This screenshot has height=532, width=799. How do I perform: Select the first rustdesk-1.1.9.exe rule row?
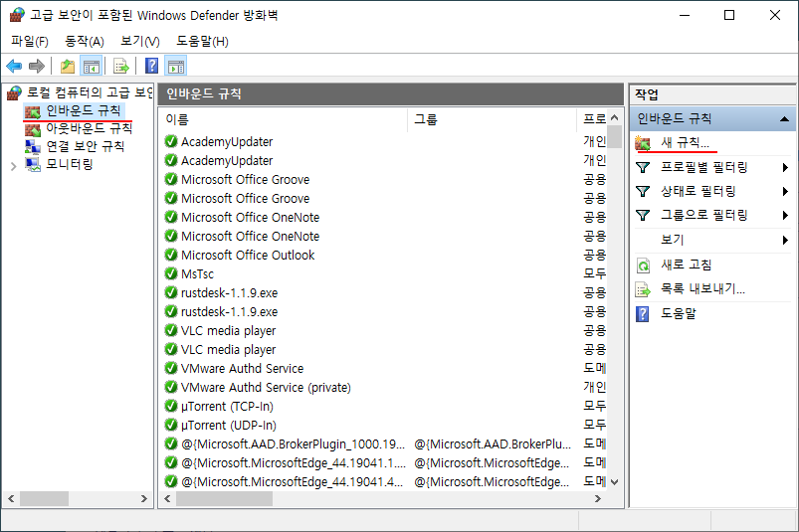coord(385,292)
